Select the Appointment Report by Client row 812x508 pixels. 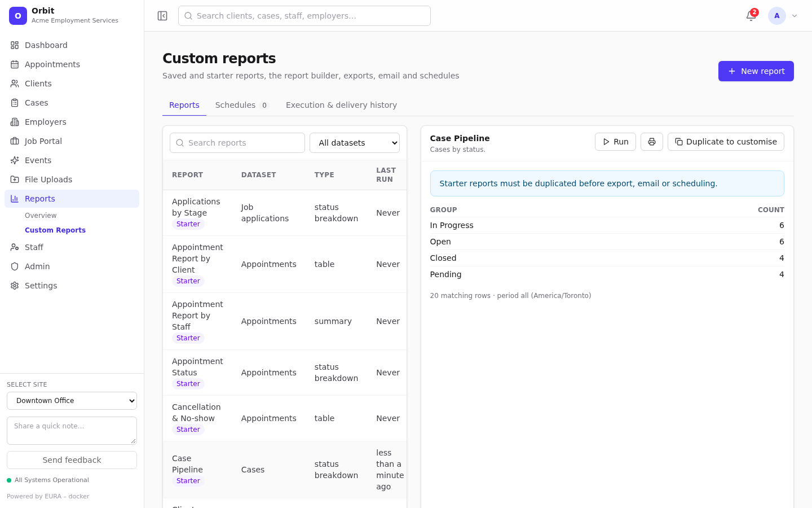[x=285, y=264]
